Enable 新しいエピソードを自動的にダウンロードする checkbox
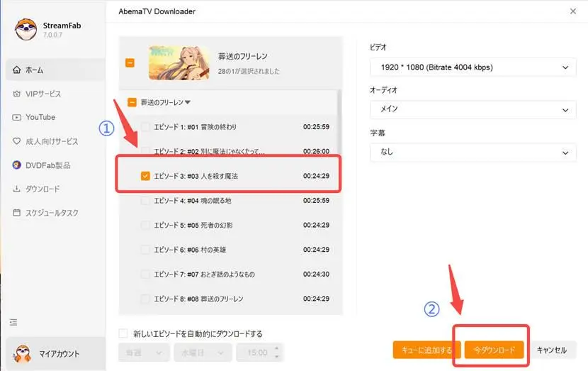Image resolution: width=588 pixels, height=371 pixels. [123, 333]
